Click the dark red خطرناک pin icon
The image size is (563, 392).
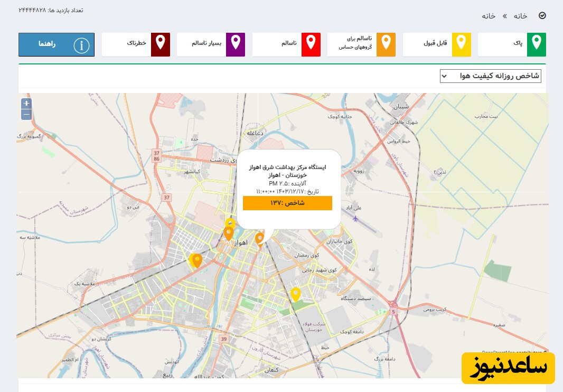[x=161, y=44]
